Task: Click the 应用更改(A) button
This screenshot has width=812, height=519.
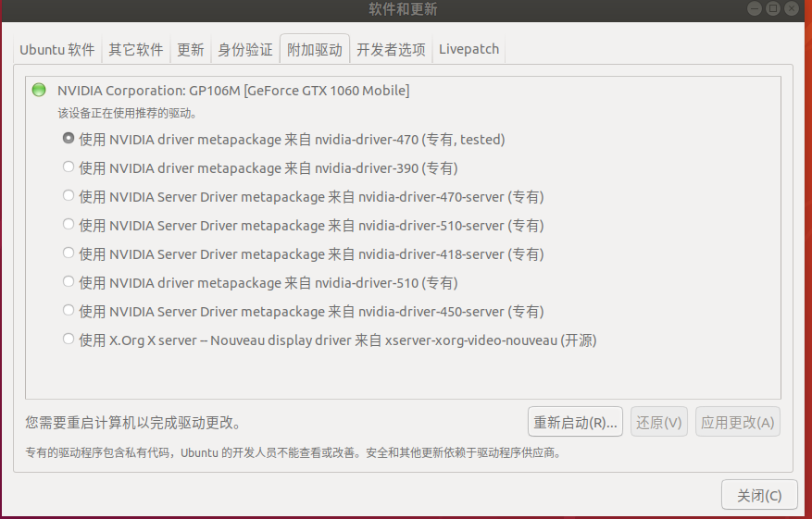Action: tap(737, 422)
